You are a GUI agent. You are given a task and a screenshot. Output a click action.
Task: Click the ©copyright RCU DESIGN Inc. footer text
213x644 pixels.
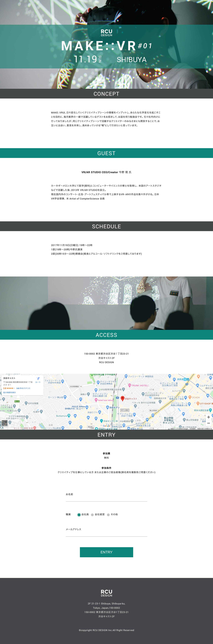pos(106,630)
